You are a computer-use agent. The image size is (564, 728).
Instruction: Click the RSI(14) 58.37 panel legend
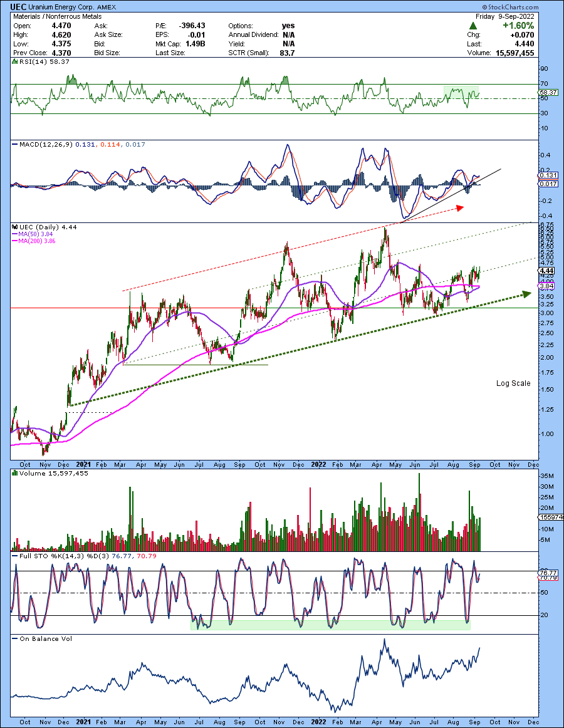tap(40, 62)
